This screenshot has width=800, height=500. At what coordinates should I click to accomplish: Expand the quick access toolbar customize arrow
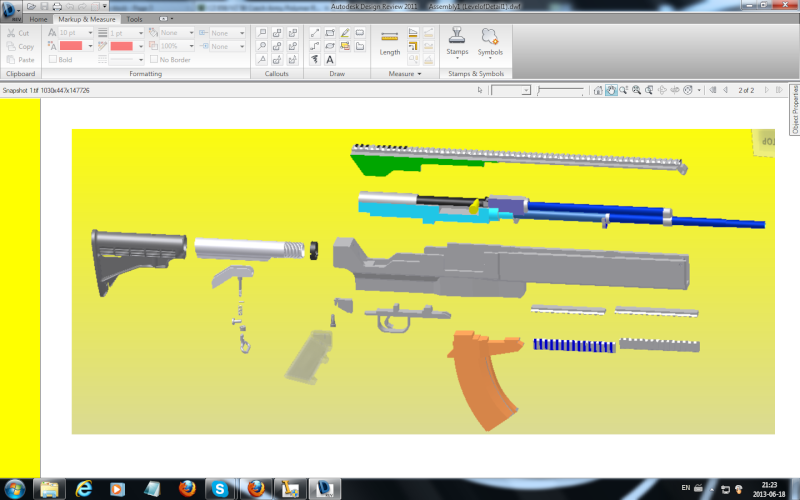pos(105,7)
